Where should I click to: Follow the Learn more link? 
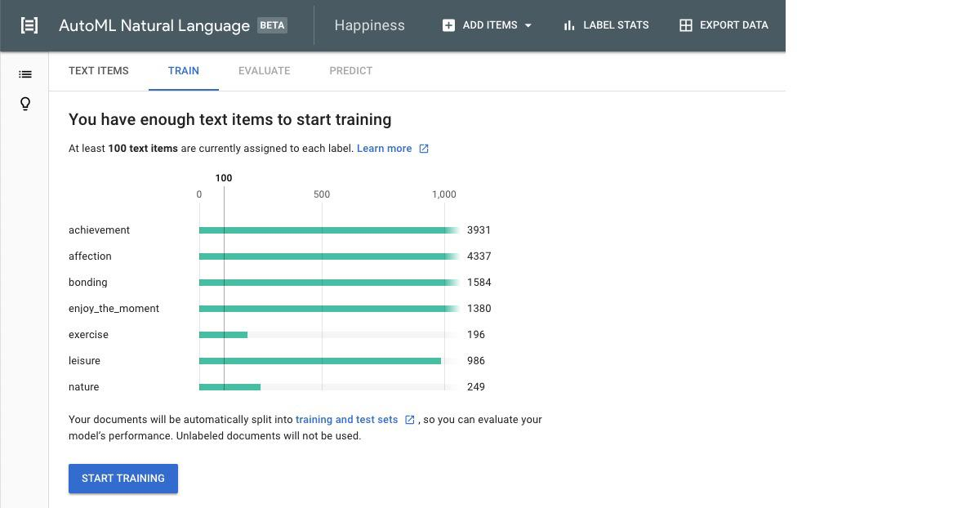(385, 149)
